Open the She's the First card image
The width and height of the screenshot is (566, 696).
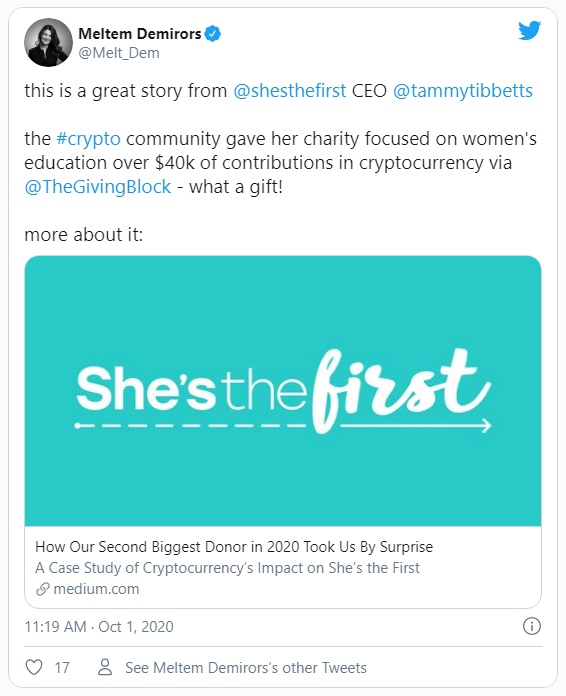(283, 391)
